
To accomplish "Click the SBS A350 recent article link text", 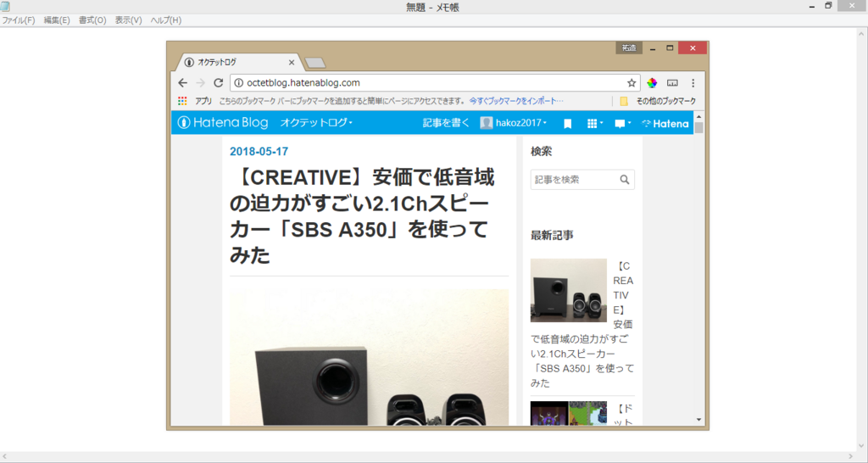I will pos(582,324).
